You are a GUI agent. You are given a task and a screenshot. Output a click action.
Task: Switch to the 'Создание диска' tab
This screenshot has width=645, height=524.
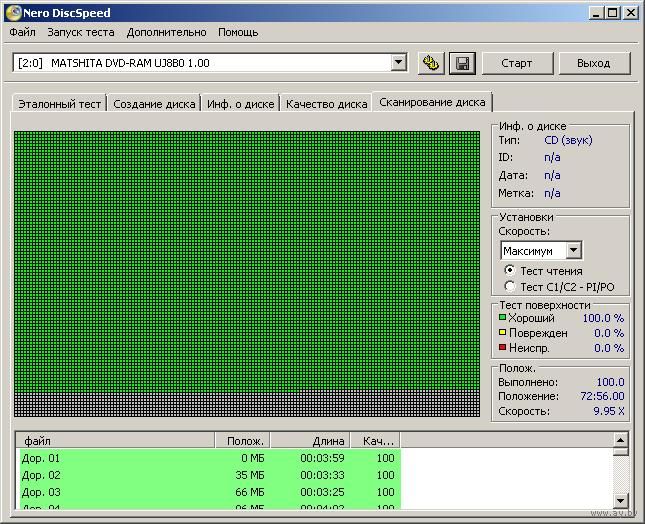click(x=154, y=104)
